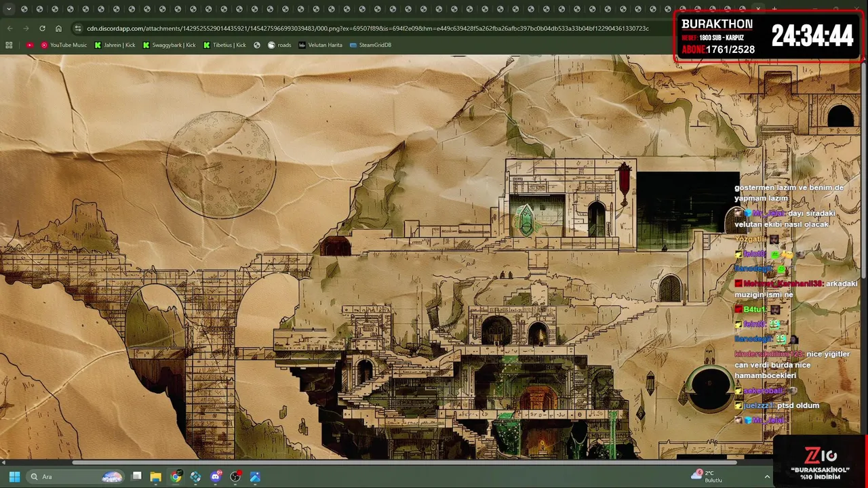Screen dimensions: 868x488
Task: Switch to Chrome in taskbar
Action: pos(176,476)
